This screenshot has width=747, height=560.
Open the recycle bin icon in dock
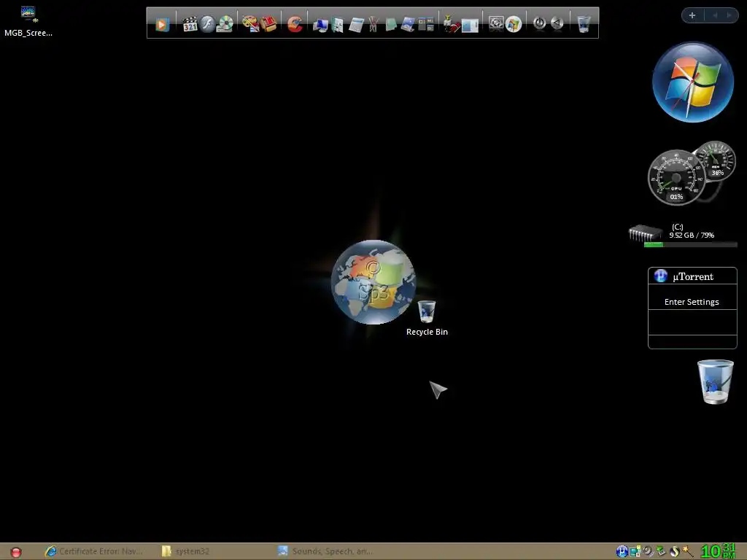coord(584,24)
